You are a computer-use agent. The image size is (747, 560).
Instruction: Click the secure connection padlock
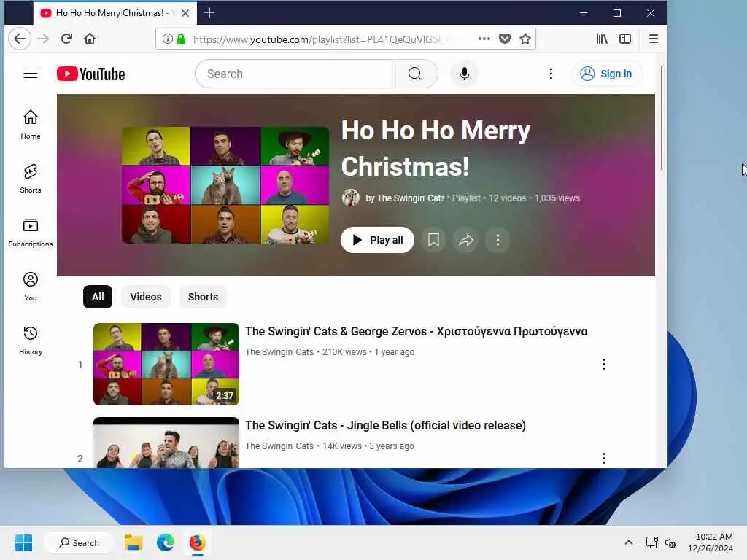(x=181, y=39)
